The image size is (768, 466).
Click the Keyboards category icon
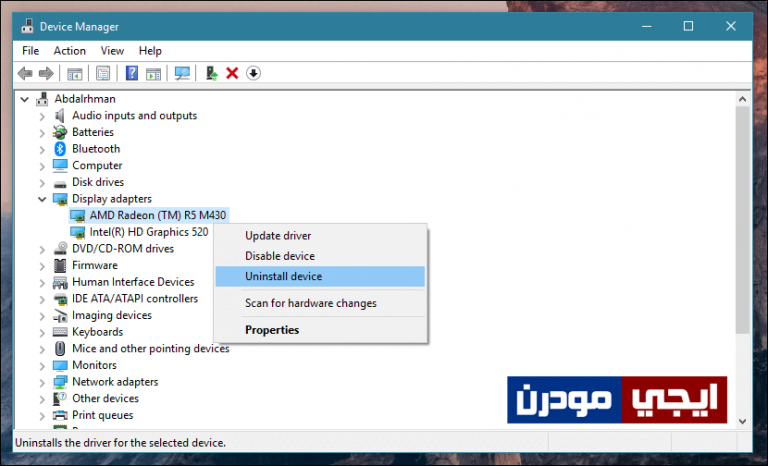[x=60, y=332]
